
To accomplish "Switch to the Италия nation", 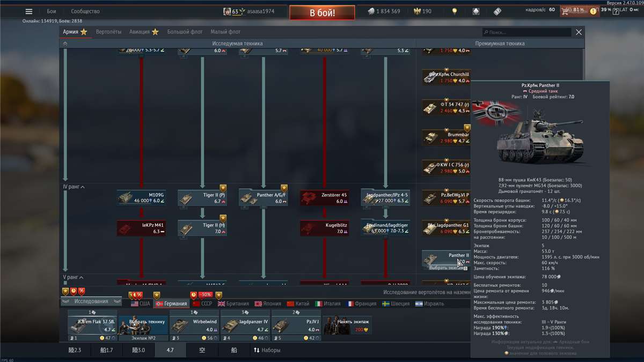I will click(328, 304).
